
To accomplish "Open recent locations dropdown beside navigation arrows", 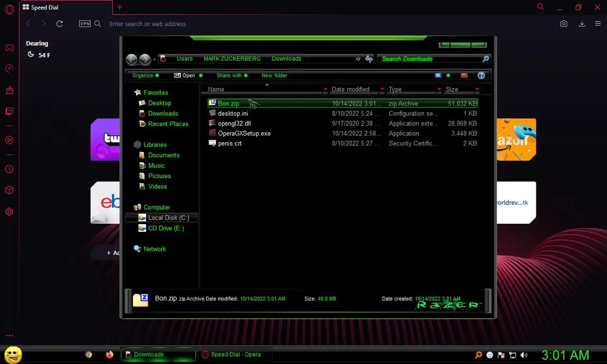I will tap(154, 60).
